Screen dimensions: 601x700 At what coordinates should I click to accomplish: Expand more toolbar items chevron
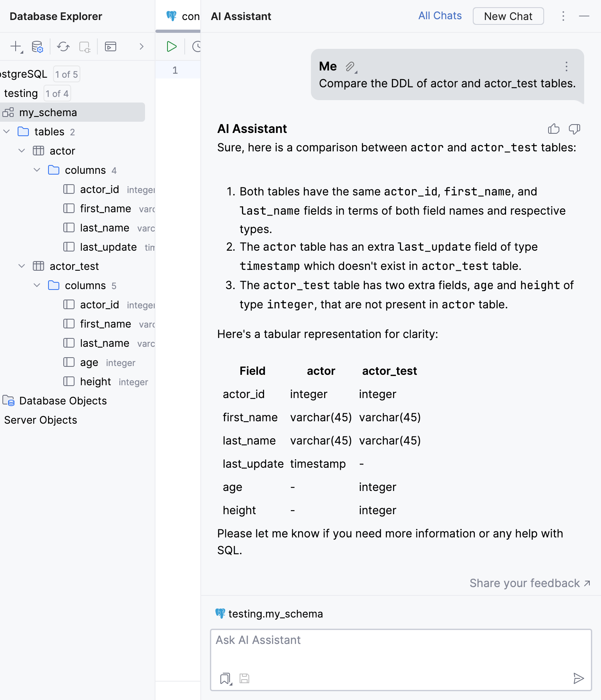pos(141,46)
